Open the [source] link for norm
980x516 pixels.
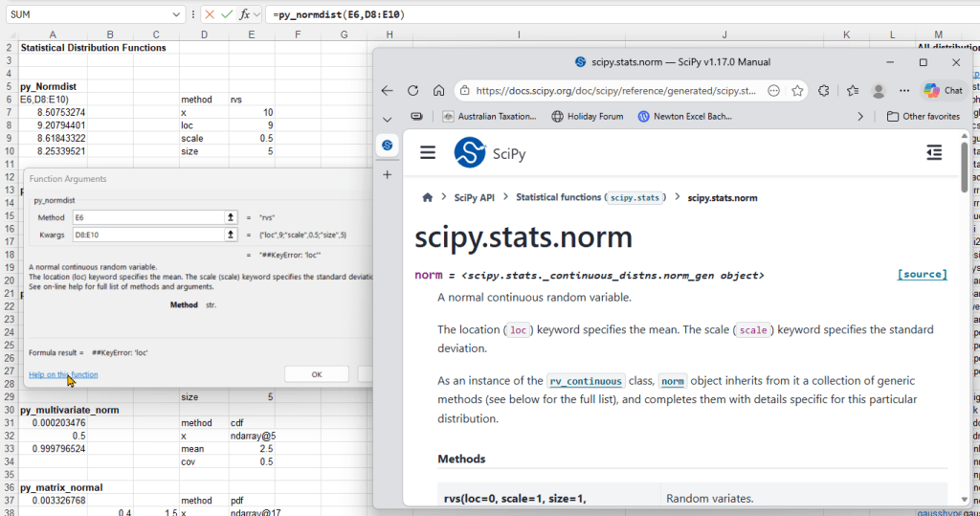[x=922, y=274]
